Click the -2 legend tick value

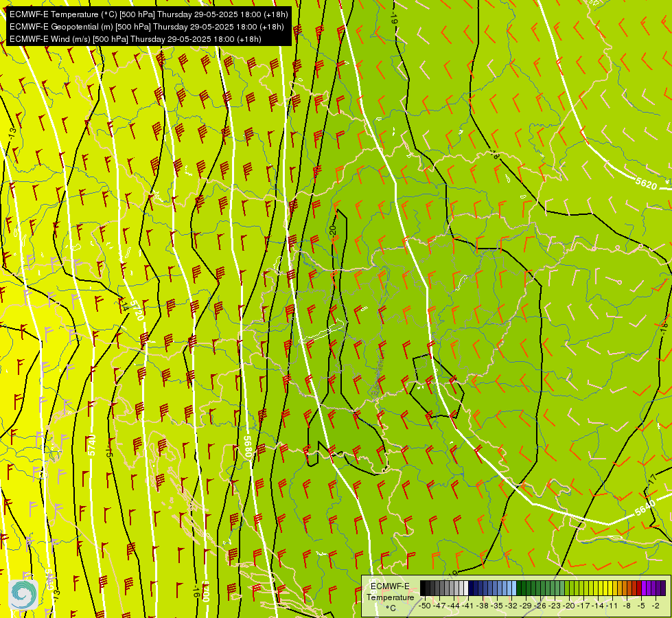[x=656, y=606]
